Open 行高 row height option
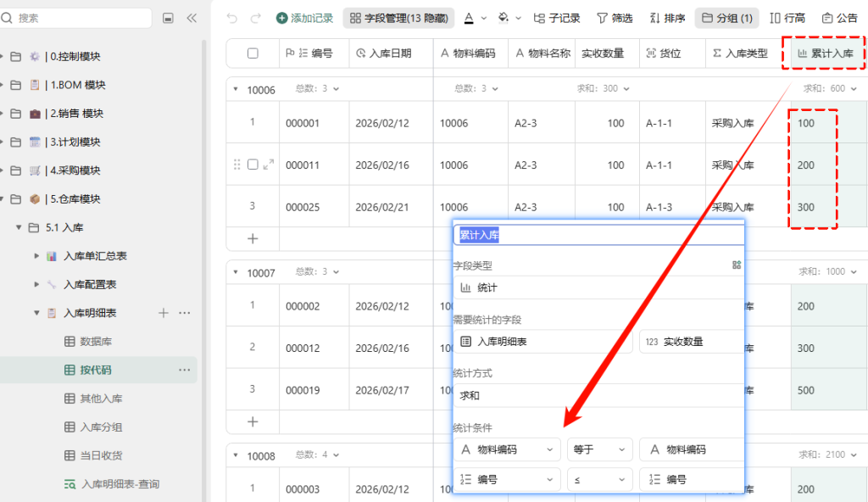Image resolution: width=868 pixels, height=502 pixels. (x=787, y=19)
